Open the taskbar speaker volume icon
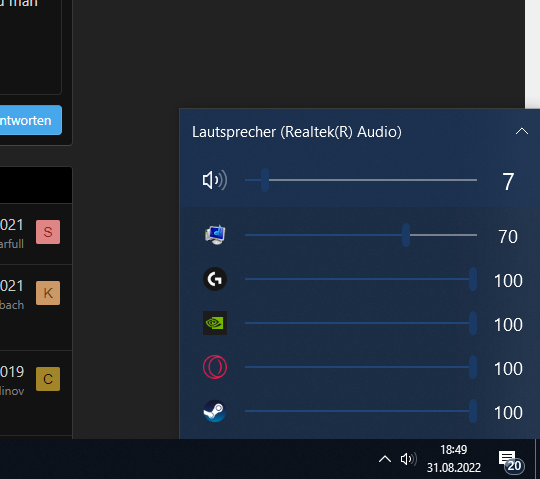This screenshot has height=479, width=540. pos(408,459)
